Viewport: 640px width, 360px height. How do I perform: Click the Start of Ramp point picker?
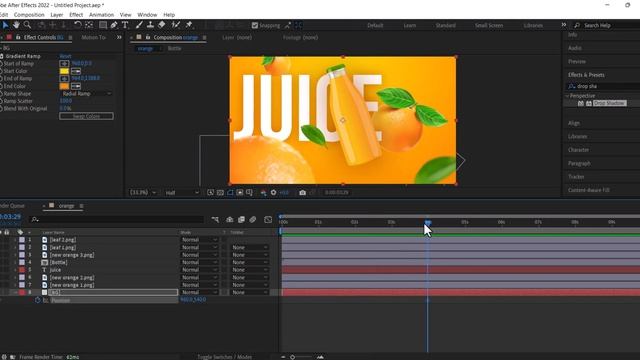tap(64, 63)
